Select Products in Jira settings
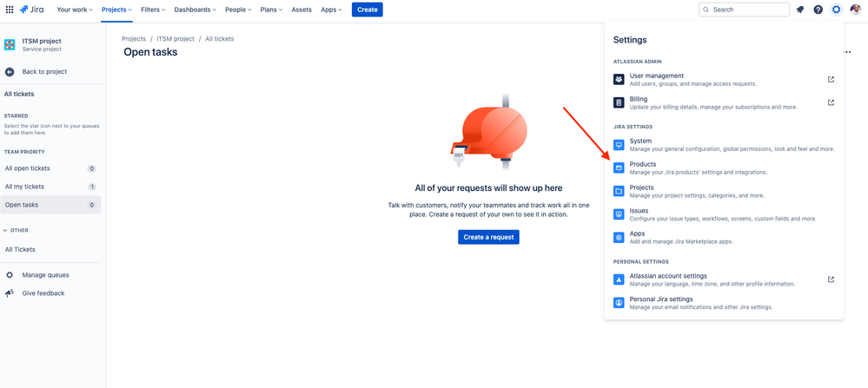 coord(724,168)
